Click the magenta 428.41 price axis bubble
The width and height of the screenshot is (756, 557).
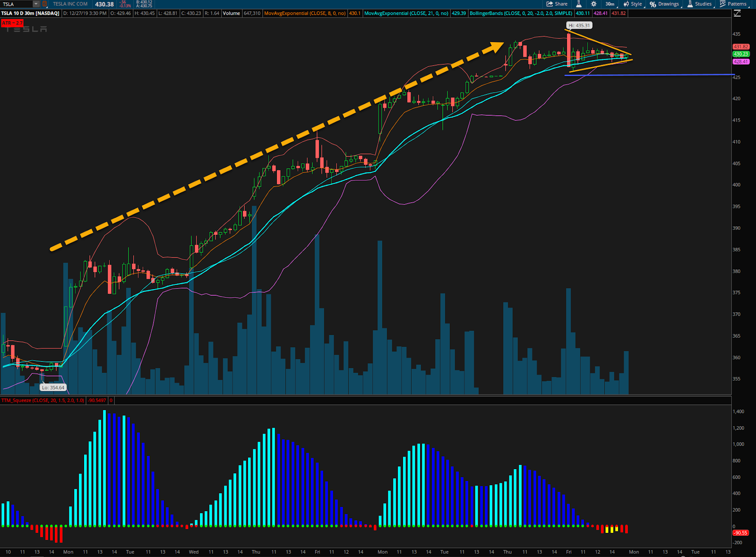point(741,61)
